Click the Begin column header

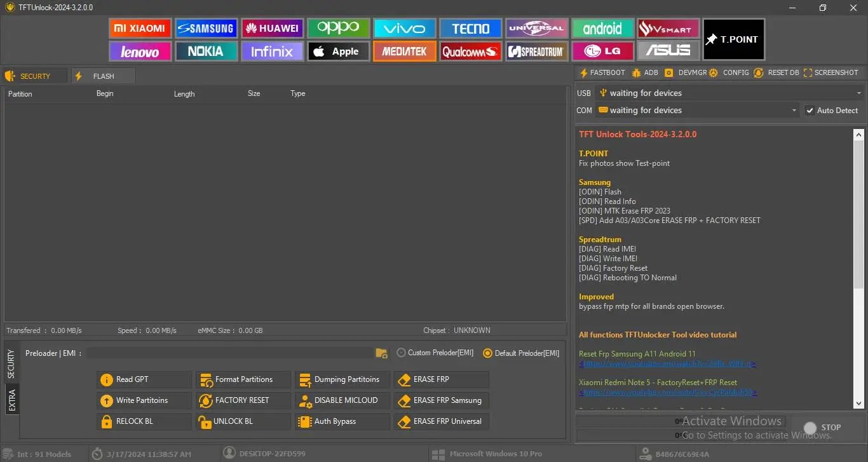(x=105, y=93)
